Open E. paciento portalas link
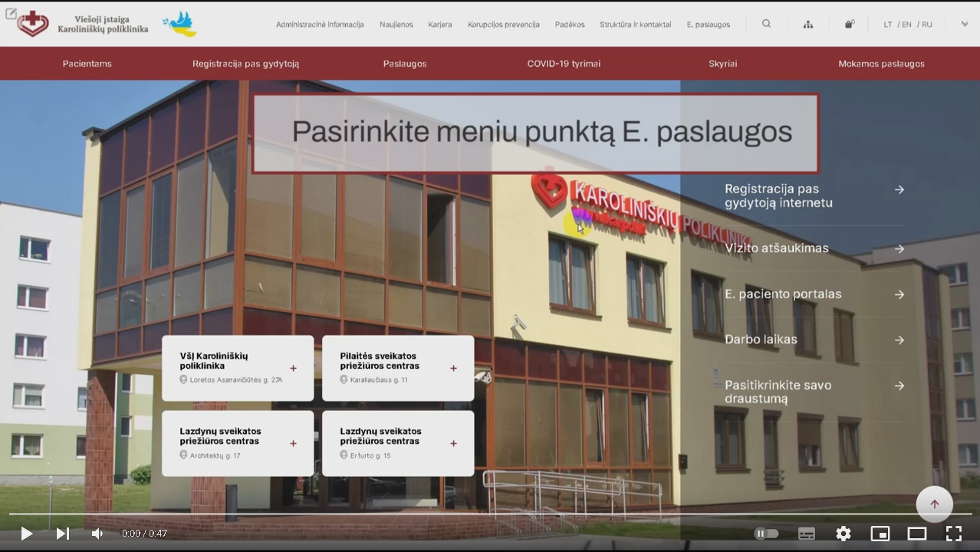 (x=783, y=294)
